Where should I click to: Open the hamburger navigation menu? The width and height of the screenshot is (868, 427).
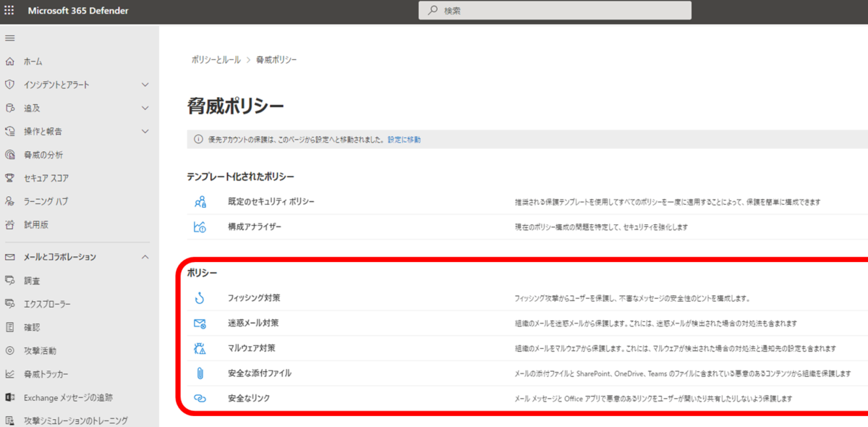pyautogui.click(x=11, y=37)
